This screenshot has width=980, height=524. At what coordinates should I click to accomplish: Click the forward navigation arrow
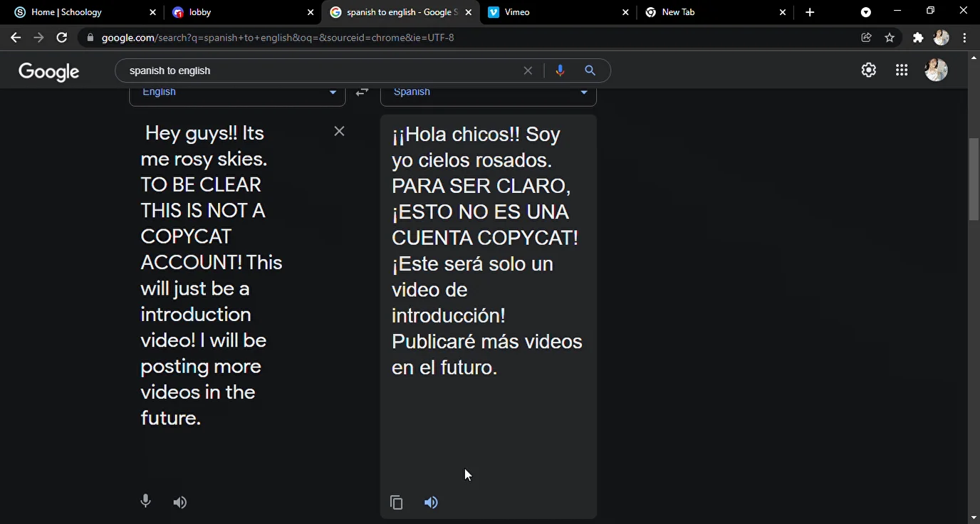(x=38, y=38)
